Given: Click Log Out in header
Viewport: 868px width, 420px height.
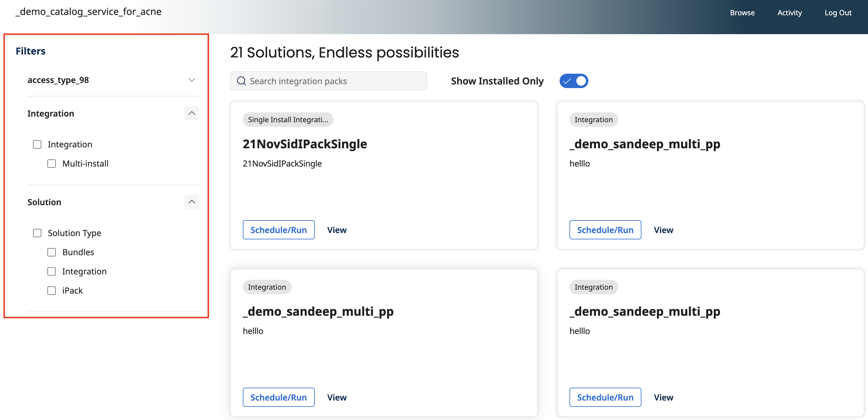Looking at the screenshot, I should pos(838,13).
